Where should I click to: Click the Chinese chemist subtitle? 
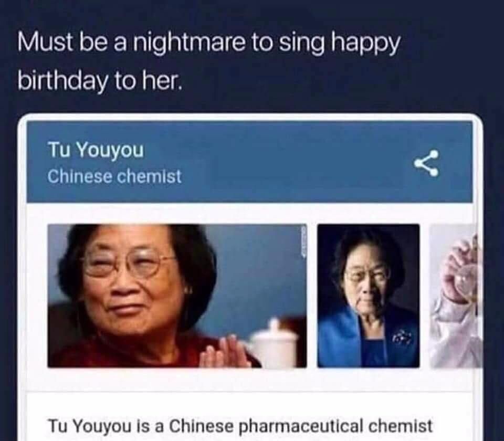click(114, 176)
